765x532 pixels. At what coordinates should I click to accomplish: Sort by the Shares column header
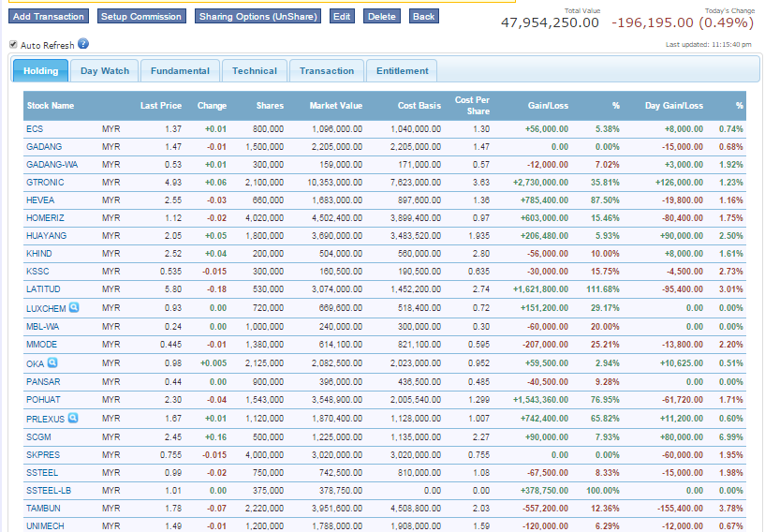pos(271,106)
